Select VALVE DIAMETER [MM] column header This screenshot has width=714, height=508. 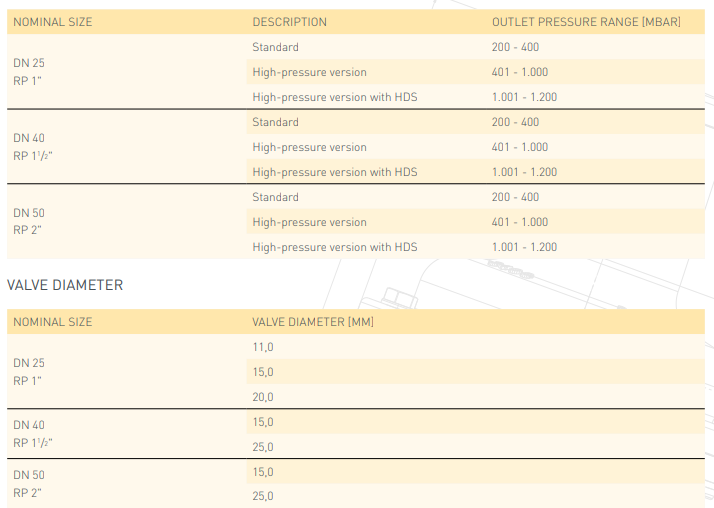tap(313, 322)
